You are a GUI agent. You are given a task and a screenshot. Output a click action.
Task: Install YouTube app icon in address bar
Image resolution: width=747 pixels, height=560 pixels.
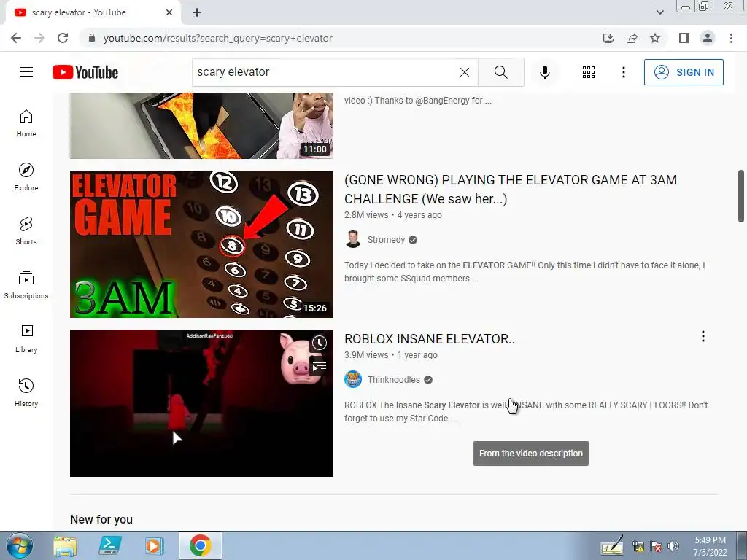pos(608,38)
